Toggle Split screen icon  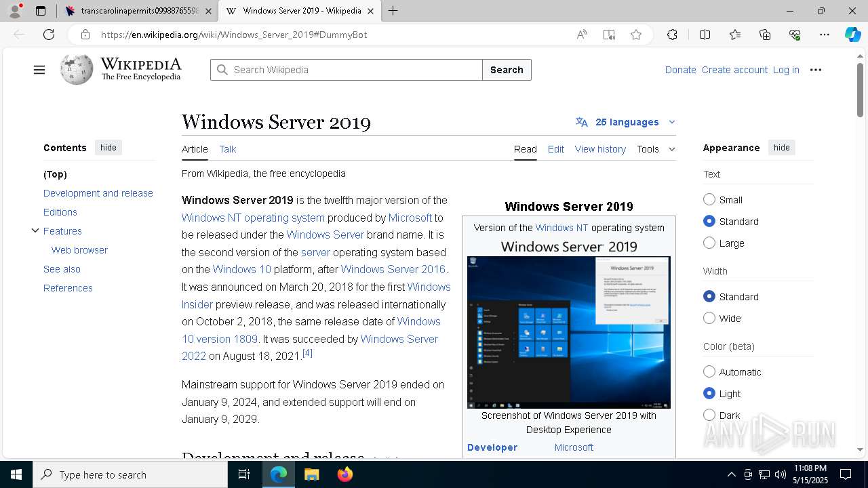pos(705,35)
